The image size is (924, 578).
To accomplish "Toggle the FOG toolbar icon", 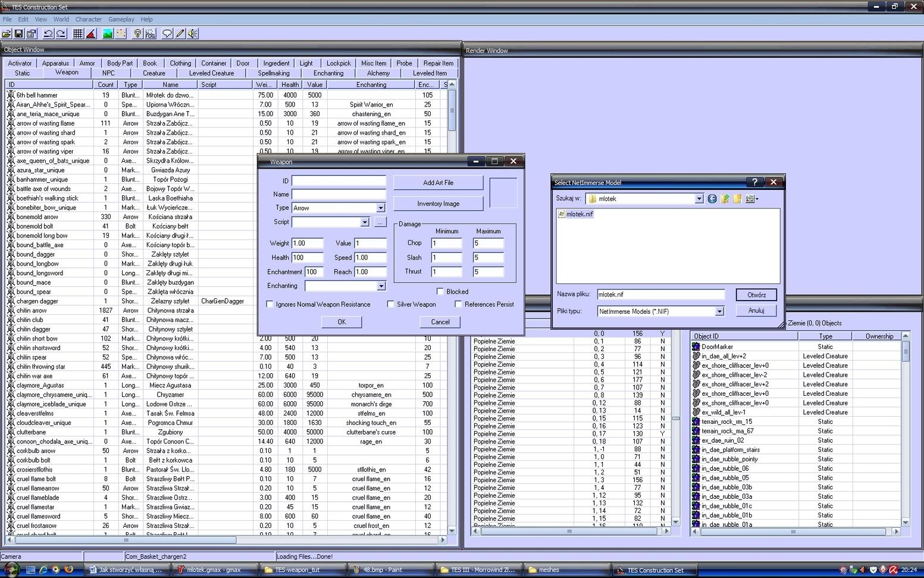I will pyautogui.click(x=150, y=34).
